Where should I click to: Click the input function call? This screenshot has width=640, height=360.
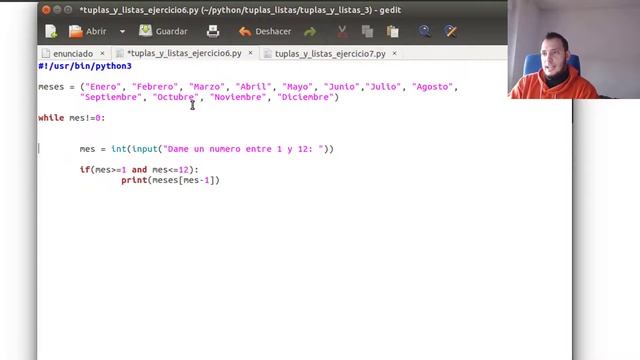coord(144,149)
